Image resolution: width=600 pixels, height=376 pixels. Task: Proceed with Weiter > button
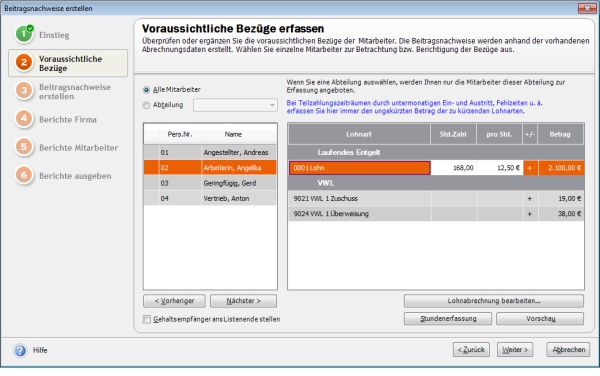pyautogui.click(x=515, y=350)
